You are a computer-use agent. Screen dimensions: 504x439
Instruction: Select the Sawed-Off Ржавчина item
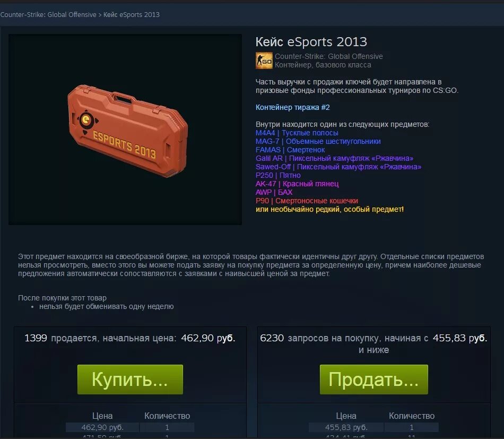[338, 167]
